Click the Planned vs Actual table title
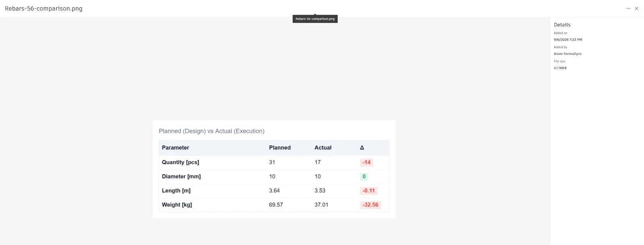Screen dimensions: 644x245 point(212,131)
